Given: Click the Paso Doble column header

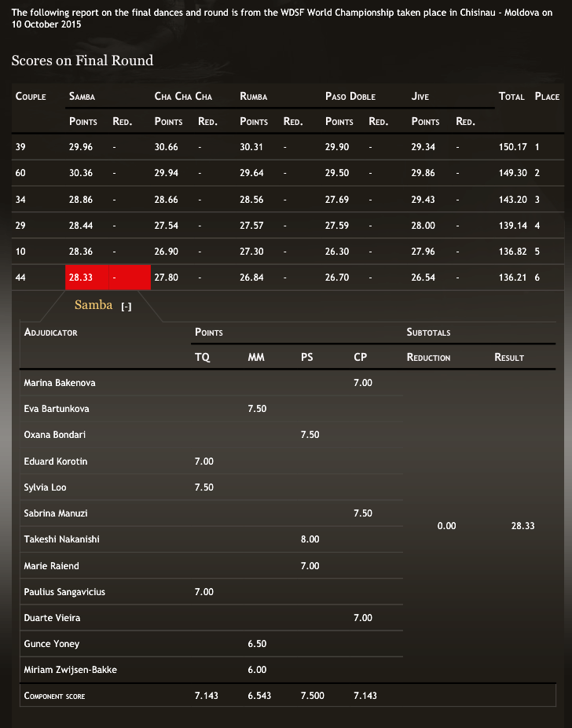Looking at the screenshot, I should (x=350, y=97).
